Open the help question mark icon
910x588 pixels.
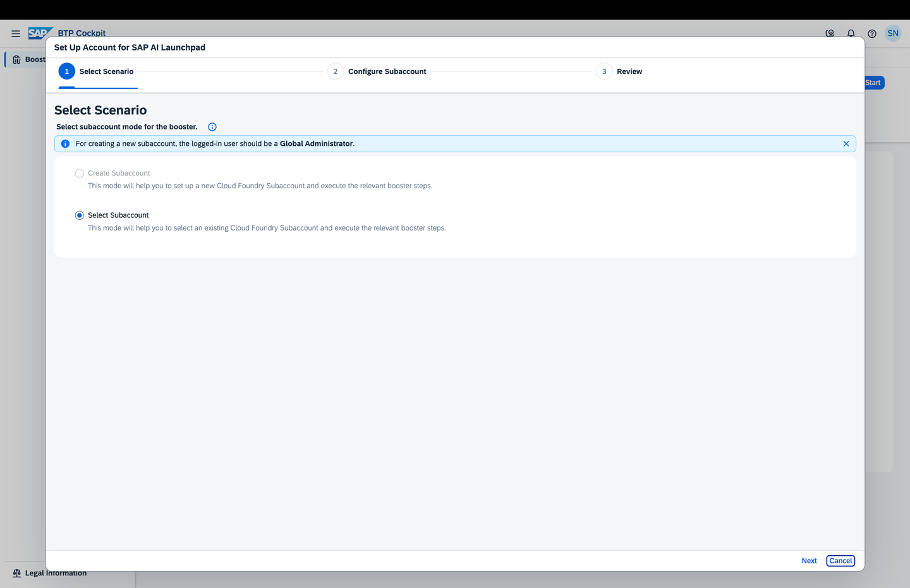point(872,33)
